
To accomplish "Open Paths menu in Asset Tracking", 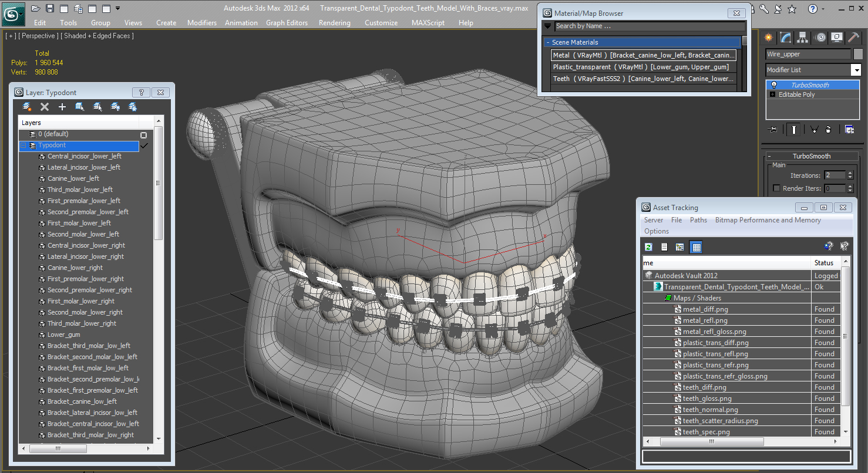I will [x=698, y=220].
